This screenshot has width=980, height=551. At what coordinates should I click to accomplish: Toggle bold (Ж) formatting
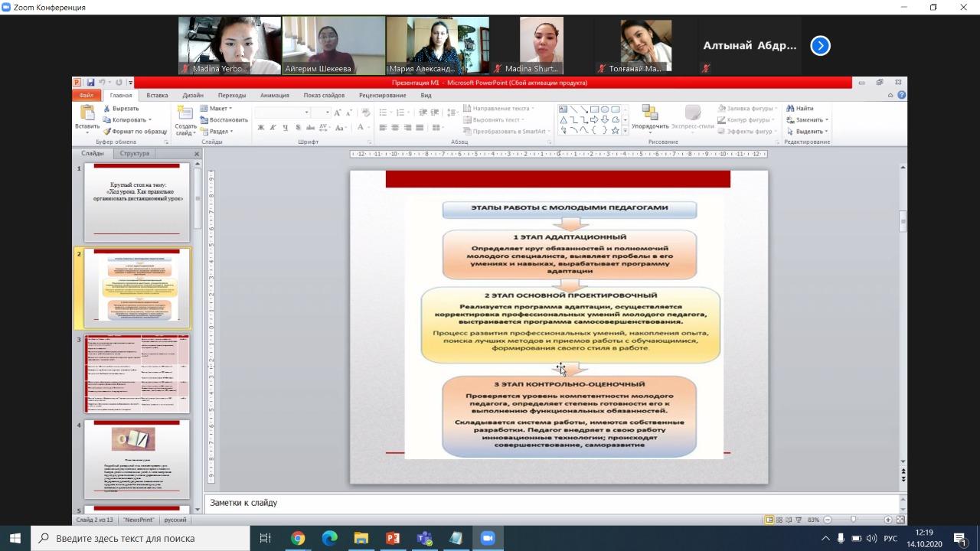[260, 128]
